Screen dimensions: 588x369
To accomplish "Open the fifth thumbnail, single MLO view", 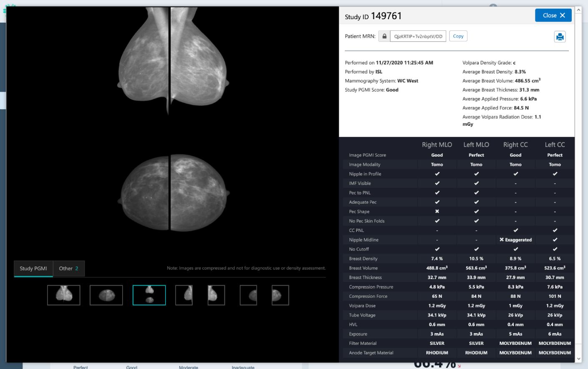I will 216,295.
